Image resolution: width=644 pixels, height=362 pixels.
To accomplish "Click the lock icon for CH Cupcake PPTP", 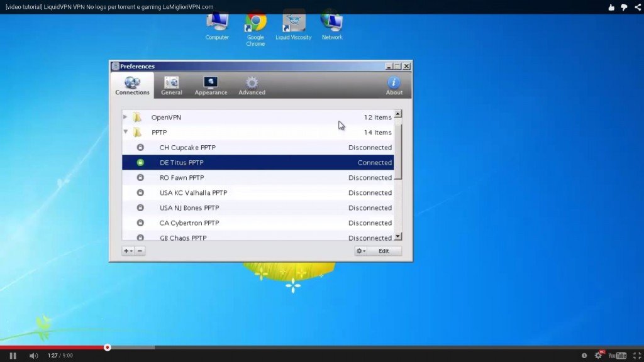I will coord(140,147).
